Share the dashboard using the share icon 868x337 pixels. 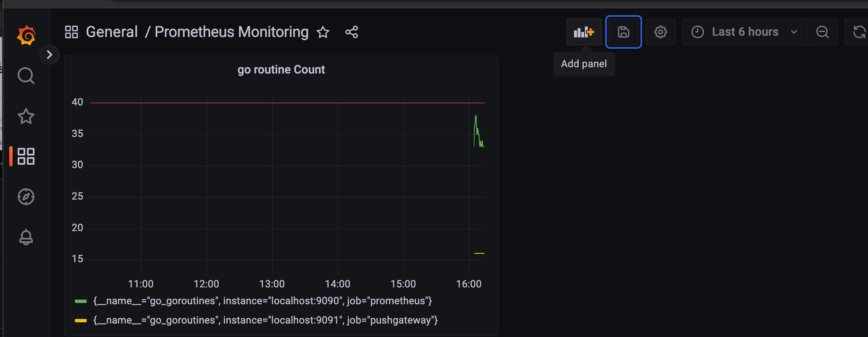352,32
